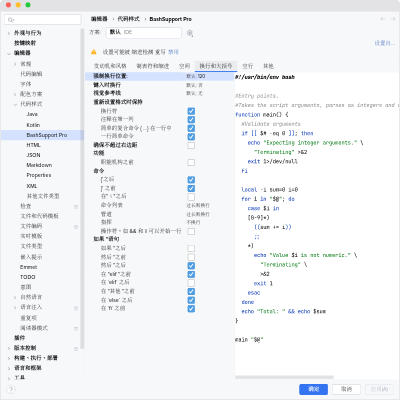Image resolution: width=400 pixels, height=400 pixels.
Task: Expand the 配色方案 tree node
Action: tap(15, 94)
